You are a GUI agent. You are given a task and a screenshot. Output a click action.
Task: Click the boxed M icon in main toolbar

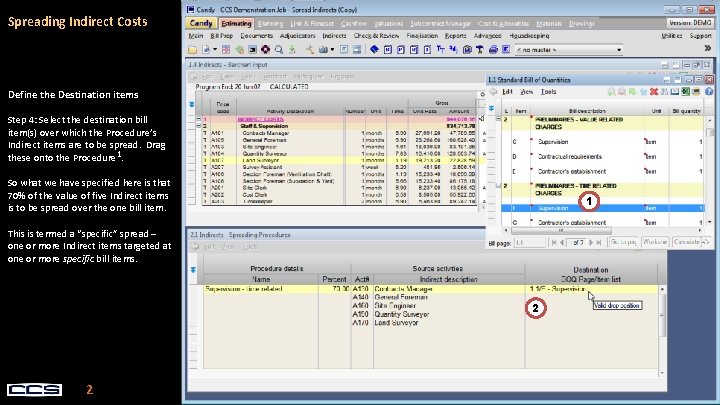(414, 50)
